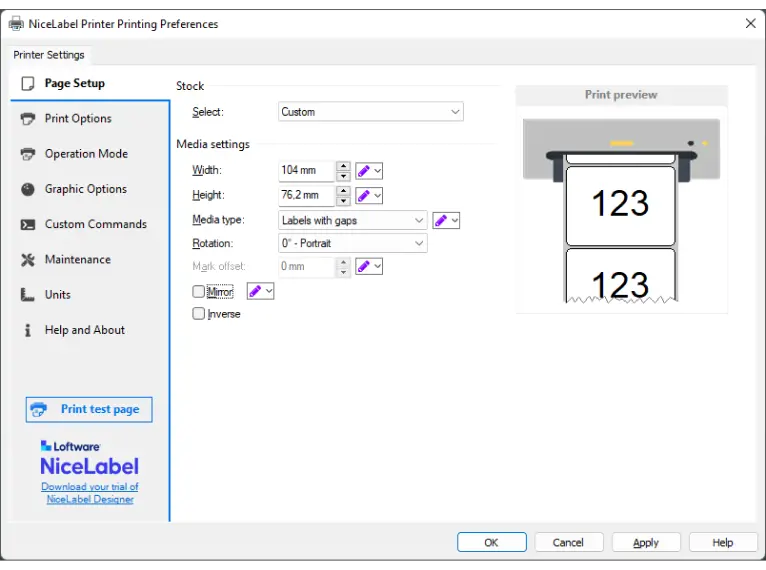Open the pen dropdown next to Mirror
766x570 pixels.
point(267,291)
